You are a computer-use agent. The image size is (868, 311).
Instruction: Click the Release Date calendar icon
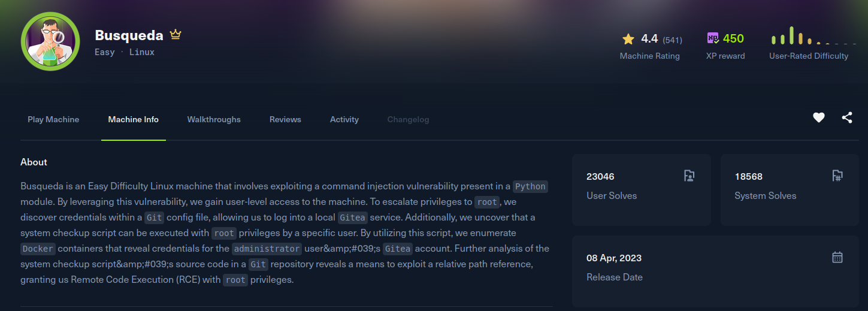coord(837,258)
